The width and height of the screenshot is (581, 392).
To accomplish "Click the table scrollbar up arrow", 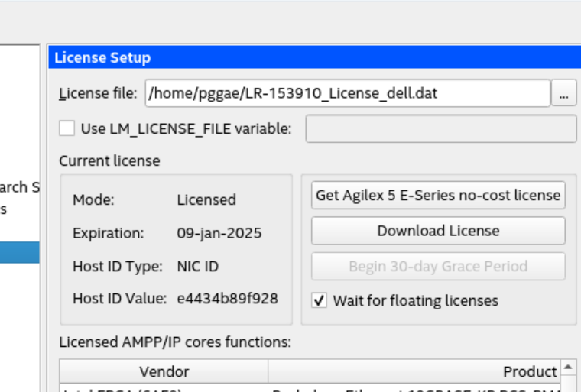I will (x=569, y=368).
